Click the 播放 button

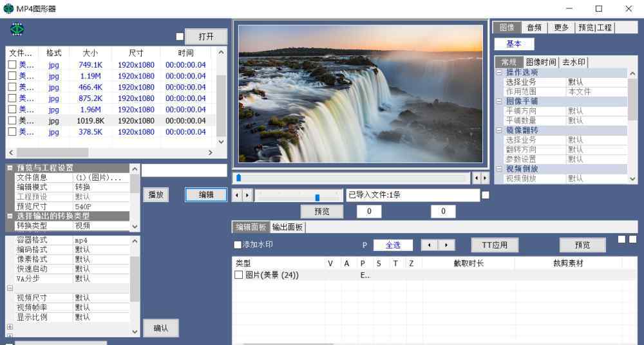[156, 194]
